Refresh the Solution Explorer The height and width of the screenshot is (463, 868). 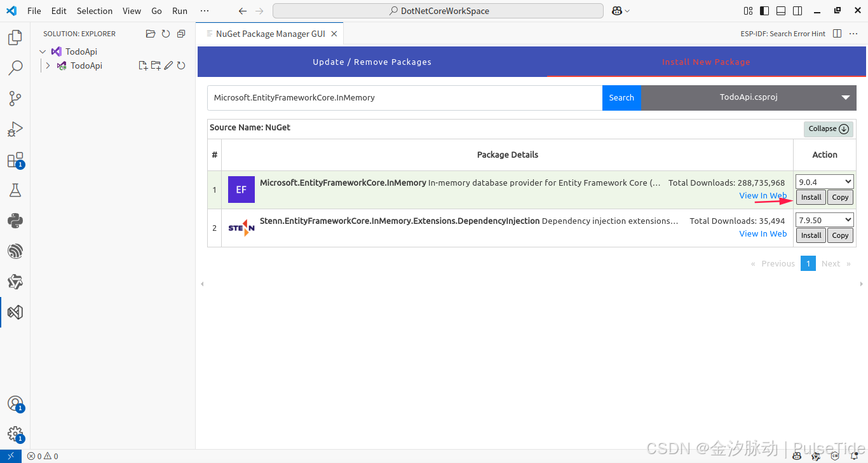pos(166,34)
